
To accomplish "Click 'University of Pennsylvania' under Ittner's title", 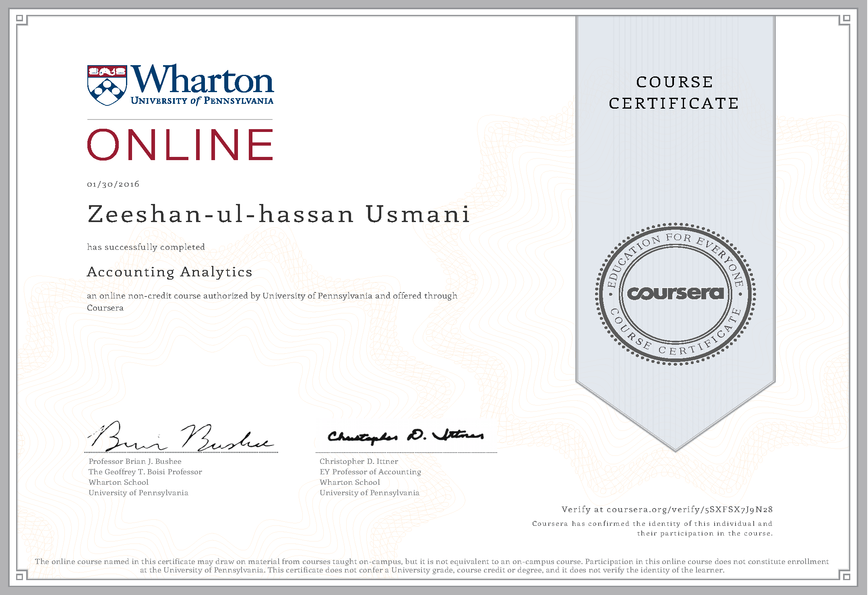I will click(370, 493).
